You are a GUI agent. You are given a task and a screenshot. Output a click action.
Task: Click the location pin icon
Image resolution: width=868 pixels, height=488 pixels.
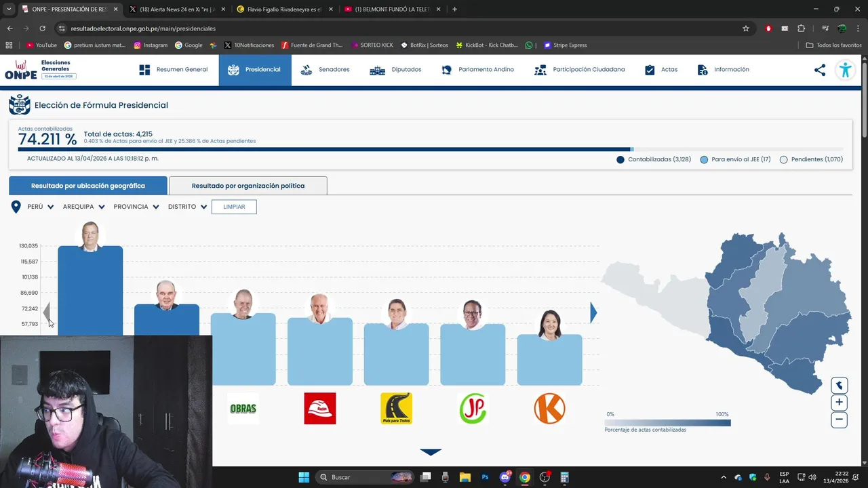pyautogui.click(x=16, y=207)
